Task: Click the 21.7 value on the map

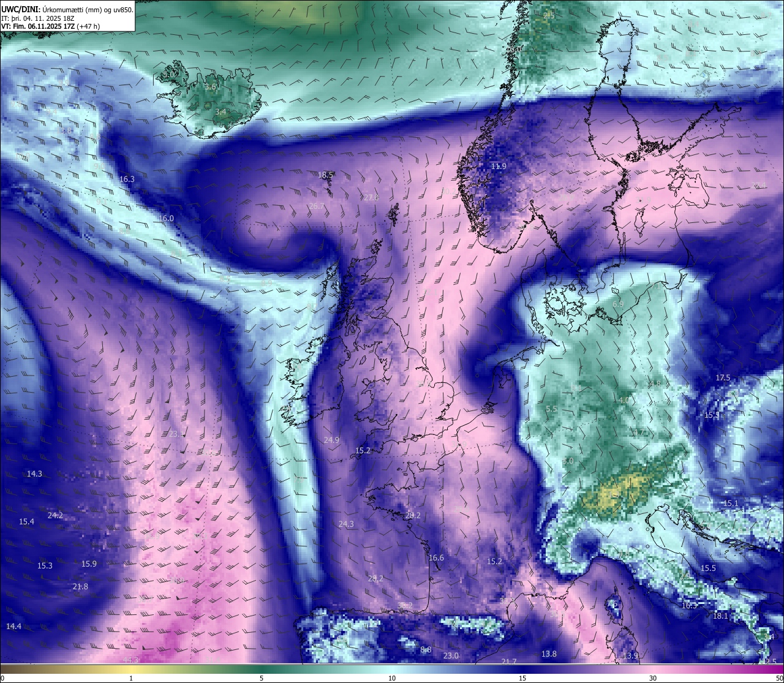Action: tap(509, 662)
